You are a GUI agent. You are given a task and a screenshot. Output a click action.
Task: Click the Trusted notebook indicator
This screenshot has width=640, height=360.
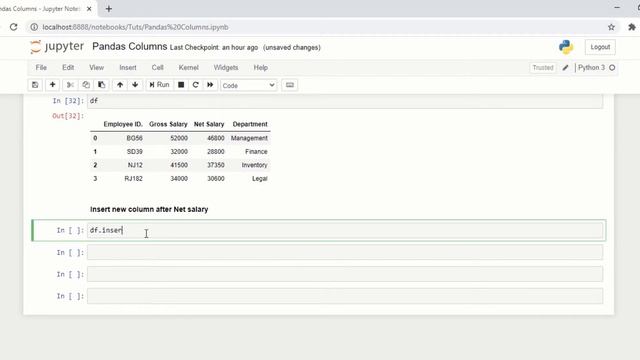542,68
